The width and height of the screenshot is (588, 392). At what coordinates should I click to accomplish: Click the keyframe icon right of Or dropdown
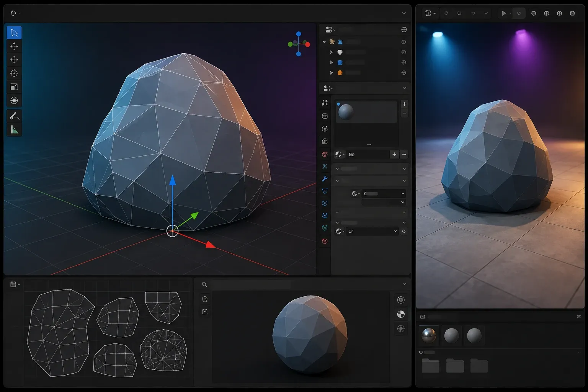click(403, 231)
